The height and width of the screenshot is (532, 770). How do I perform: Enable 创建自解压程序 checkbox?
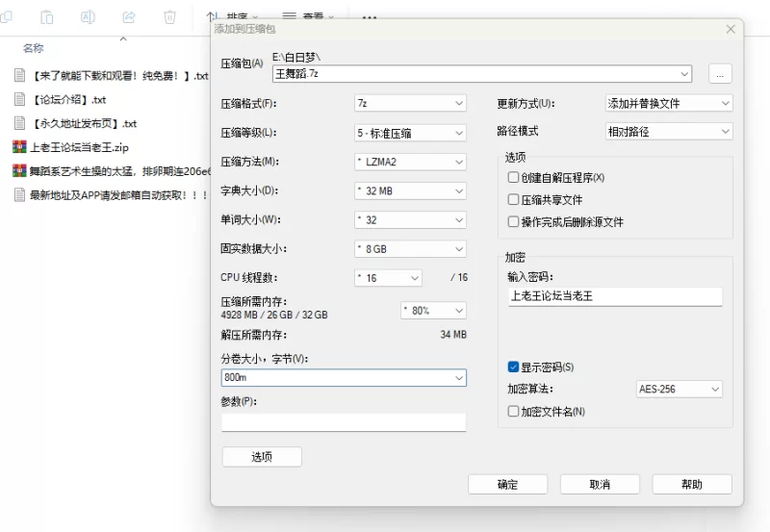pos(513,177)
